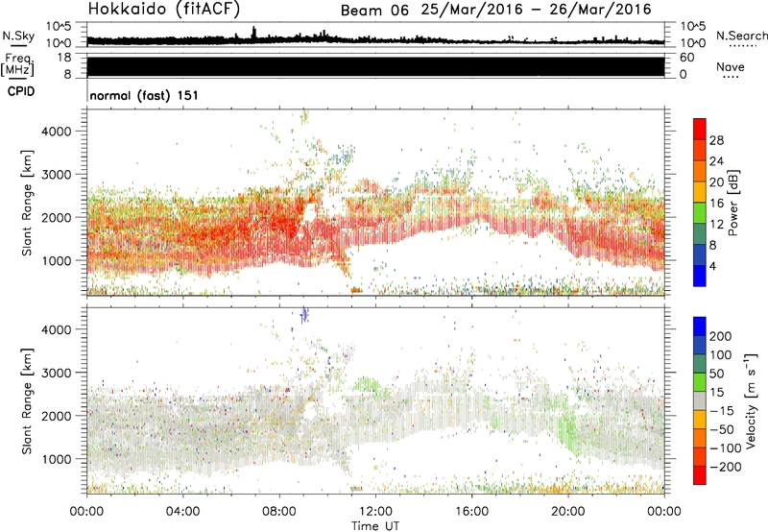Click the 'Time UT' axis title
The image size is (768, 532).
[375, 526]
